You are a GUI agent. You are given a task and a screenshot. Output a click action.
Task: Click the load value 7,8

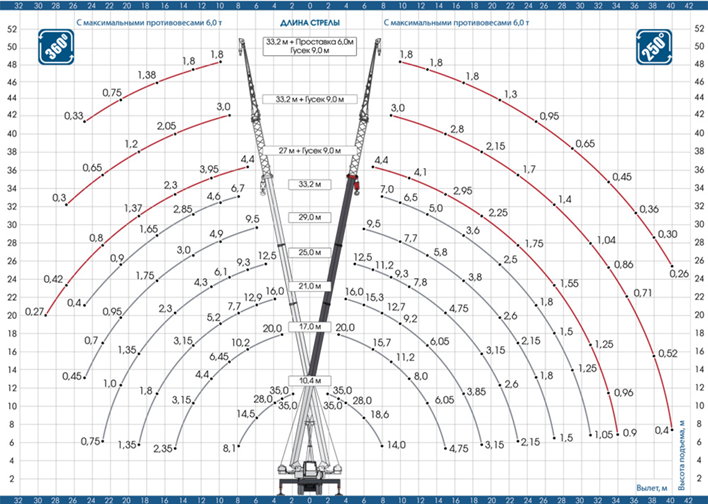[x=420, y=283]
